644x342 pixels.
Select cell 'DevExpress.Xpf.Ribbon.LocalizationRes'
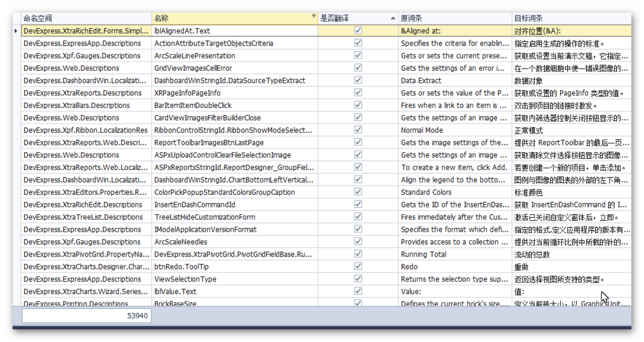click(x=86, y=130)
